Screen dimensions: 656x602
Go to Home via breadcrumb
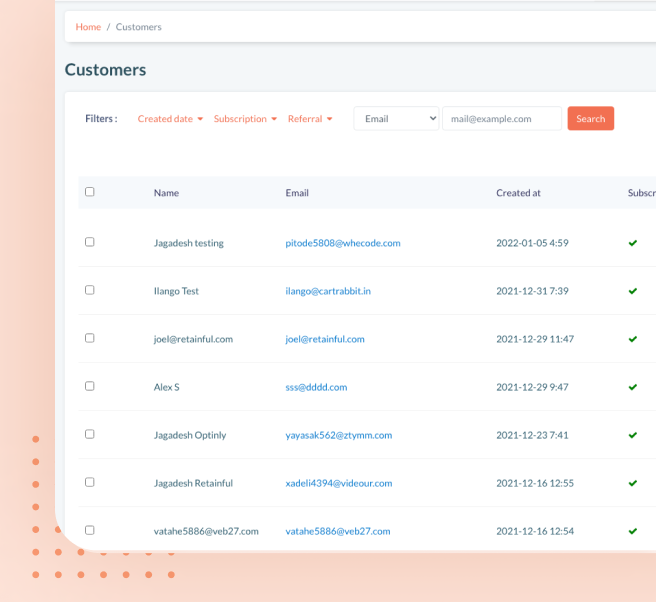[88, 27]
